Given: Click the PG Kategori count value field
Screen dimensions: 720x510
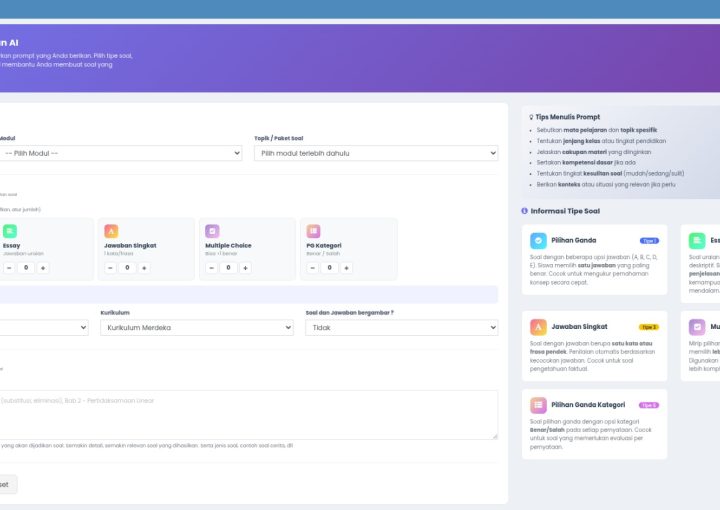Looking at the screenshot, I should [329, 268].
